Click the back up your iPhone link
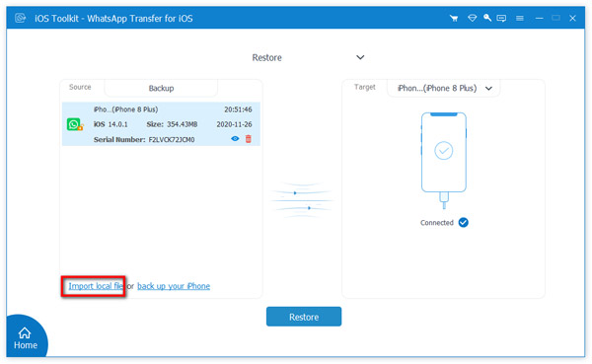 pyautogui.click(x=174, y=286)
